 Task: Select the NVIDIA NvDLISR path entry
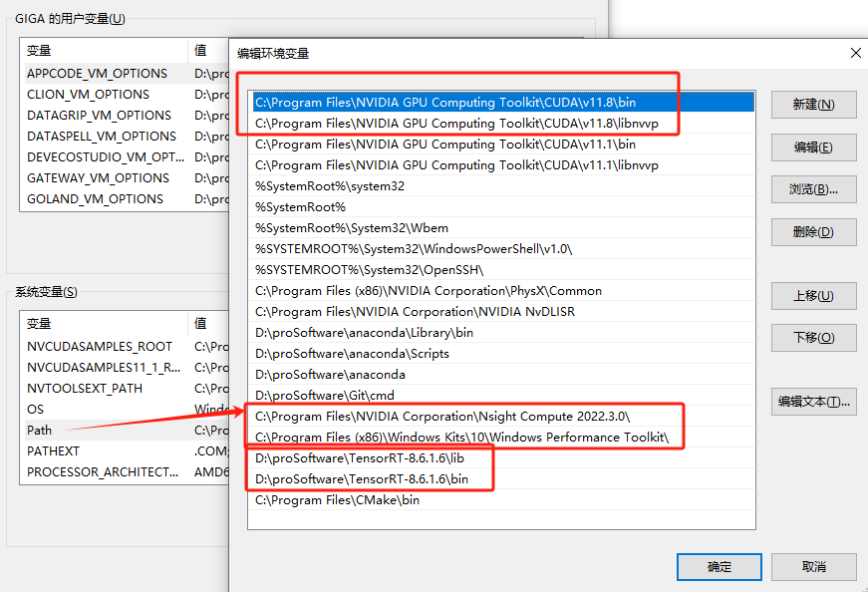501,312
